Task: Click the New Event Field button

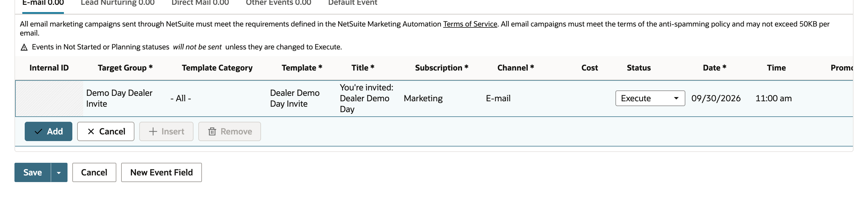Action: tap(162, 173)
